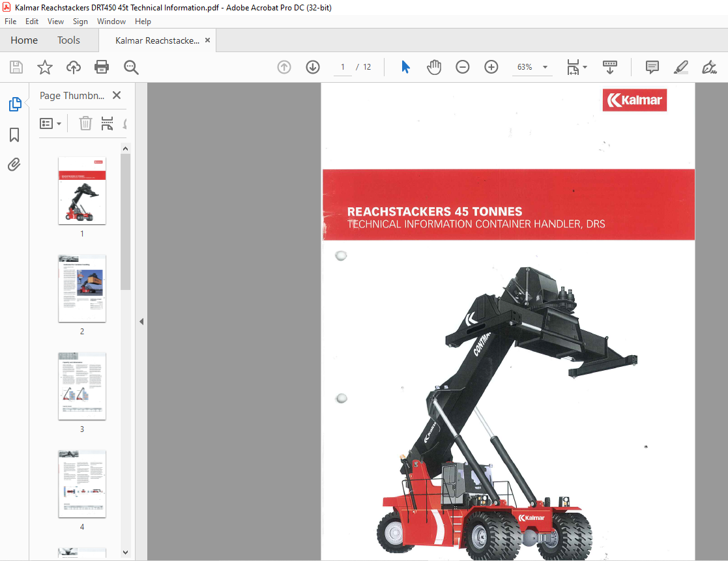The width and height of the screenshot is (728, 561).
Task: Go to next page arrow
Action: click(x=313, y=67)
